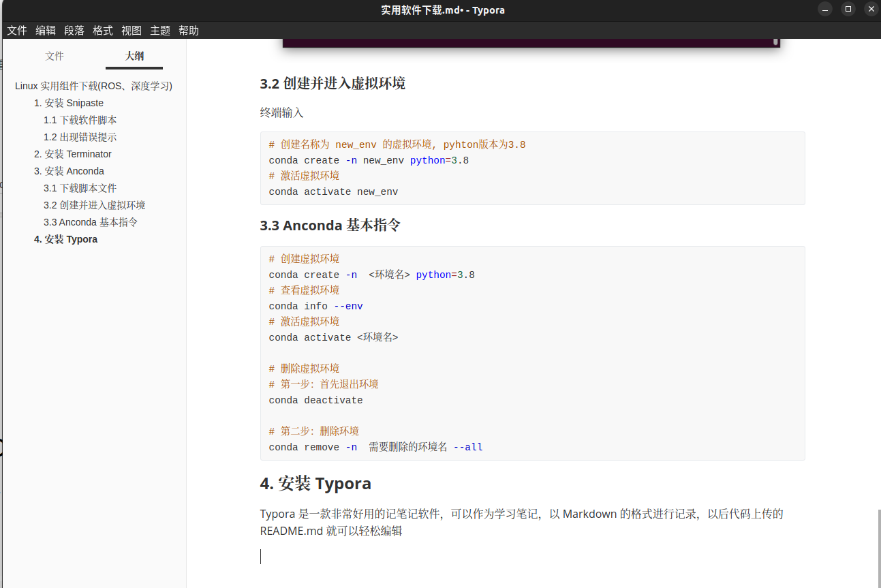This screenshot has height=588, width=881.
Task: Jump to outline item 3.3 Anconda 基本指令
Action: click(x=91, y=222)
